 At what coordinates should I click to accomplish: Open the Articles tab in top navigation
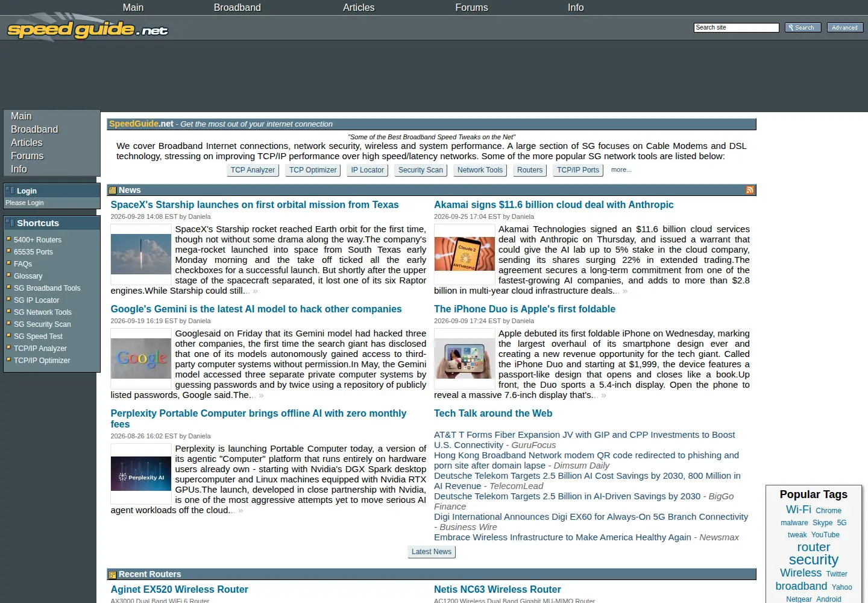coord(359,7)
